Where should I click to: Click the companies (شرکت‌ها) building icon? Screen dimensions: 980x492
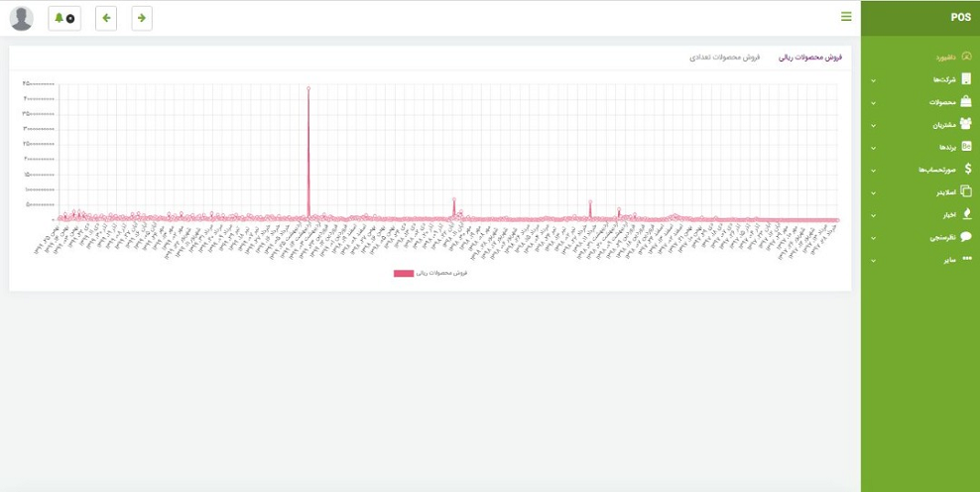coord(967,79)
